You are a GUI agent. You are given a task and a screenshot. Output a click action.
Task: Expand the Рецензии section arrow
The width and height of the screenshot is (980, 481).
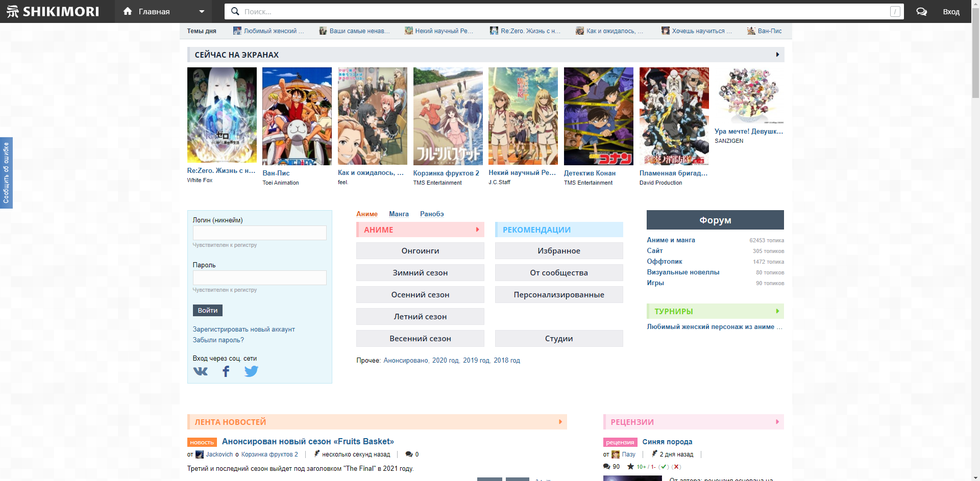pos(777,422)
